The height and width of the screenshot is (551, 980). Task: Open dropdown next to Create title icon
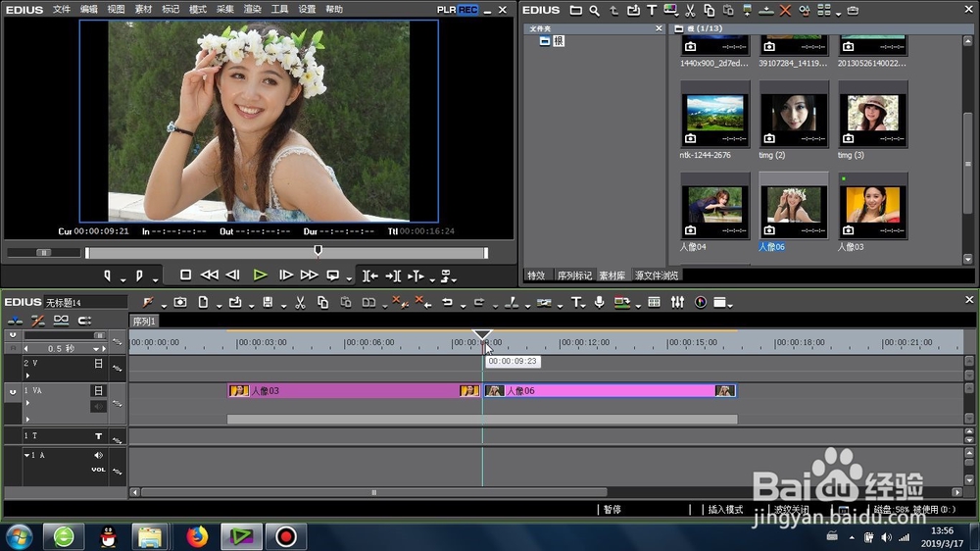point(584,306)
